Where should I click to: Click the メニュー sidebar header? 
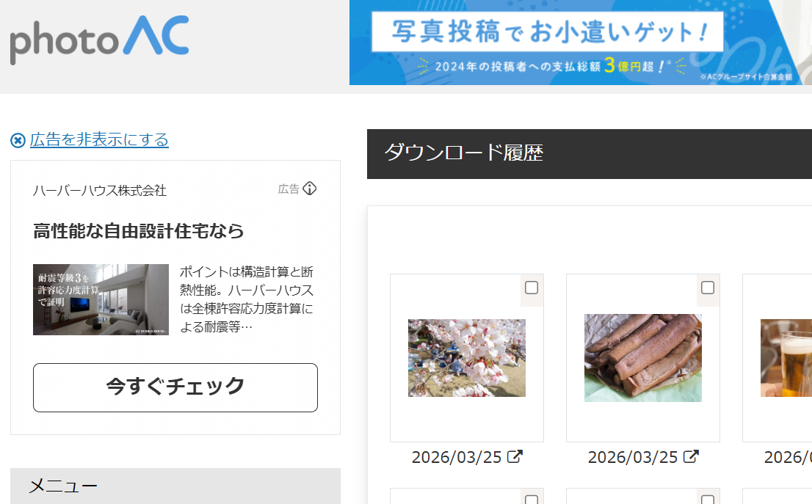click(x=63, y=486)
